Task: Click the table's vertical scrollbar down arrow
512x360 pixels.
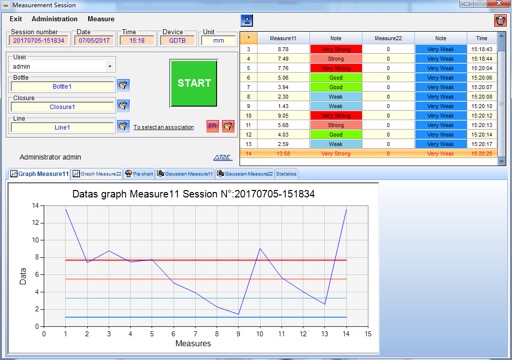Action: 501,161
